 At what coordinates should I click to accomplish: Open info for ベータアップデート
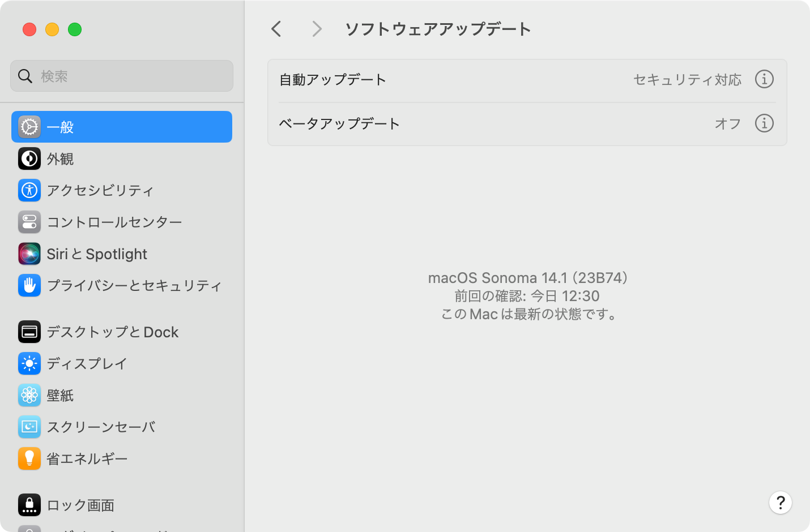tap(764, 123)
